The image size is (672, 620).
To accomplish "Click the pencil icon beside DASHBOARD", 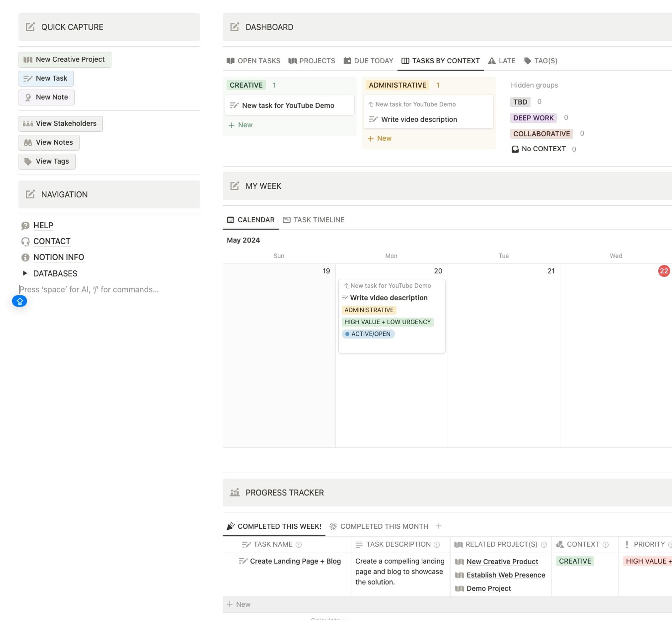I will pos(235,27).
